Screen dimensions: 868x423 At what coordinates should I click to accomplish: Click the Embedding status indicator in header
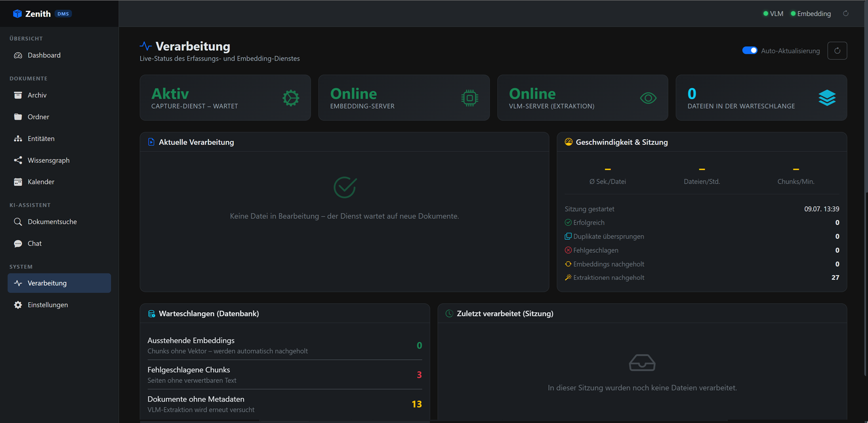point(810,14)
